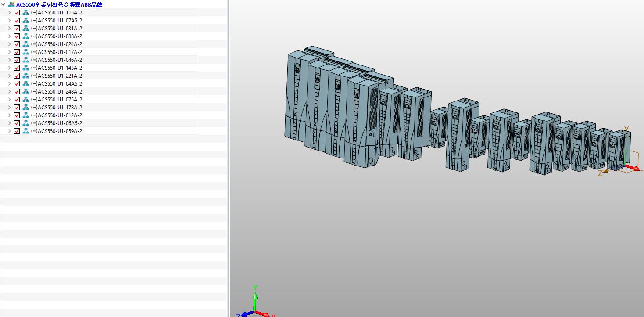Disable the ACS550-U1-248A-2 checkbox
The image size is (644, 317).
pyautogui.click(x=17, y=92)
